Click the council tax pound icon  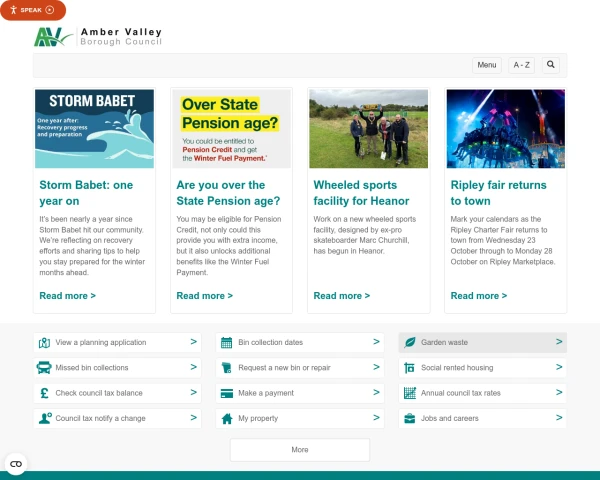(44, 393)
